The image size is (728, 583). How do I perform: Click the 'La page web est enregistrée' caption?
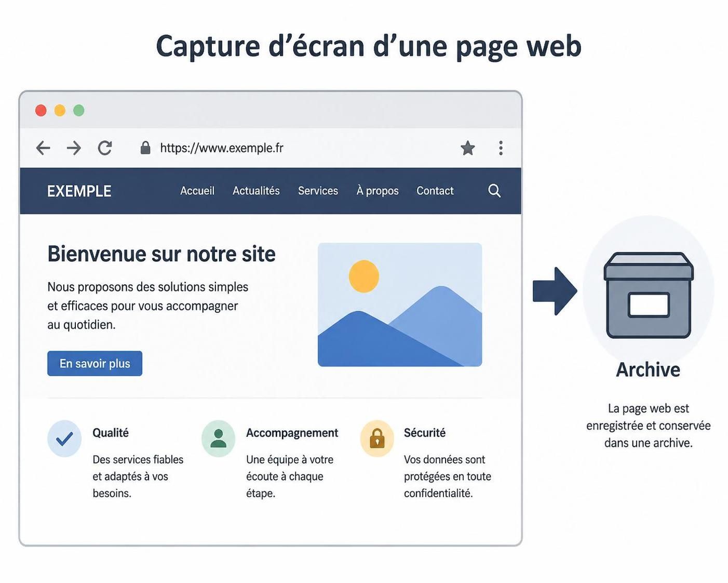649,426
